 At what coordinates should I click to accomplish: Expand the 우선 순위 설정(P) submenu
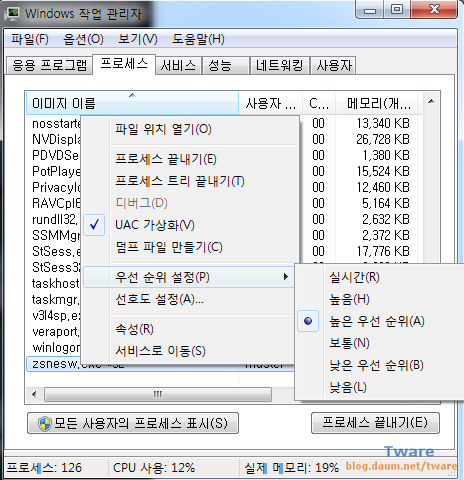pos(189,277)
